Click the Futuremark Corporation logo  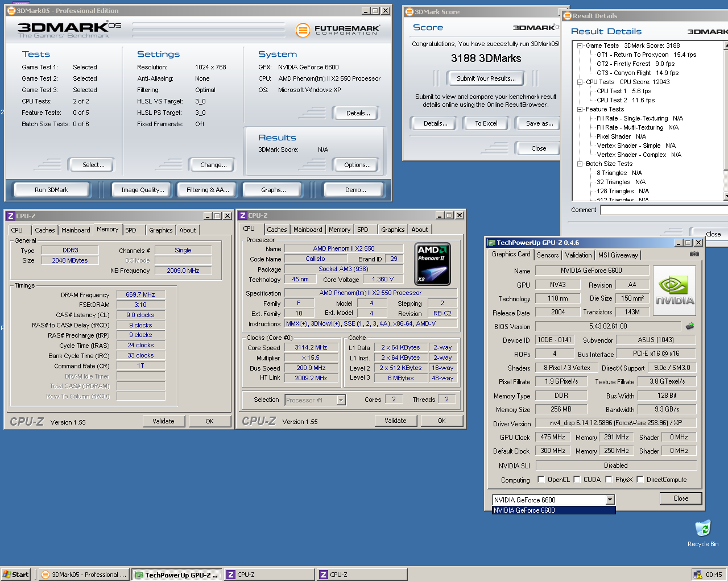(338, 30)
